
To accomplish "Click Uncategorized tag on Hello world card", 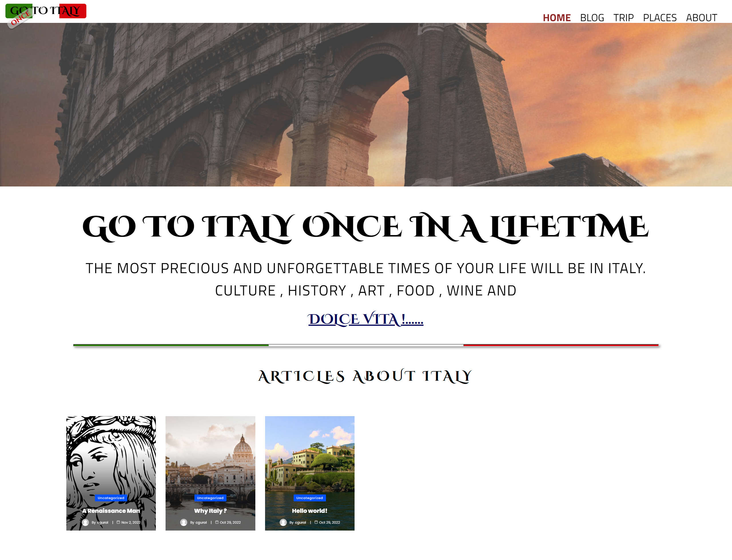I will [x=309, y=498].
